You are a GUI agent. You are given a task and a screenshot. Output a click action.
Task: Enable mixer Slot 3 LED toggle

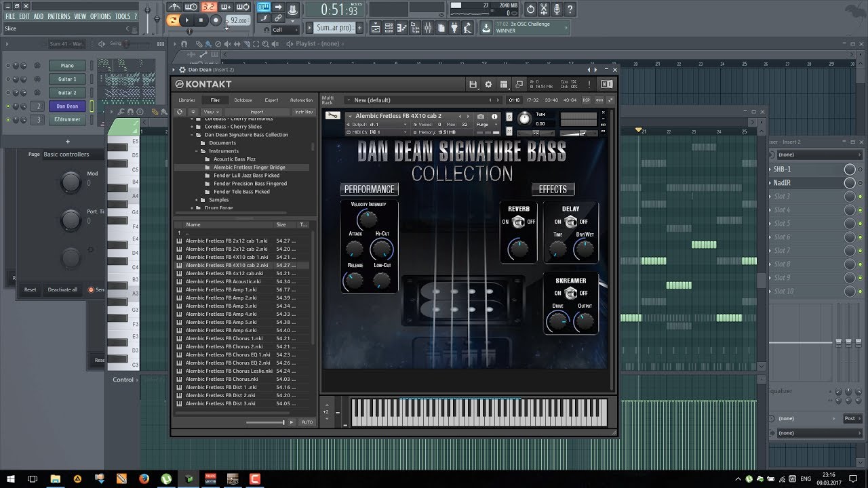coord(860,197)
